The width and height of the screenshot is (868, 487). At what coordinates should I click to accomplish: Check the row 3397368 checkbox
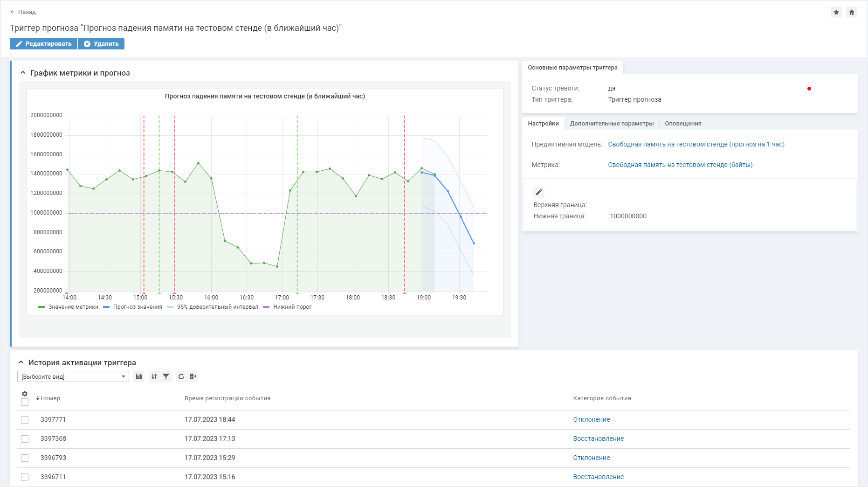(25, 439)
